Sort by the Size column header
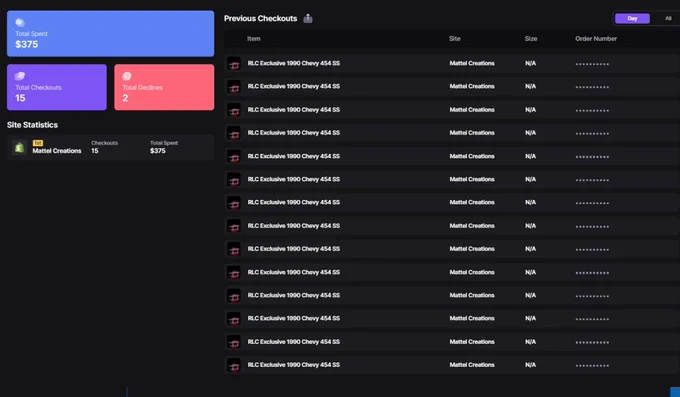This screenshot has height=397, width=680. tap(531, 39)
